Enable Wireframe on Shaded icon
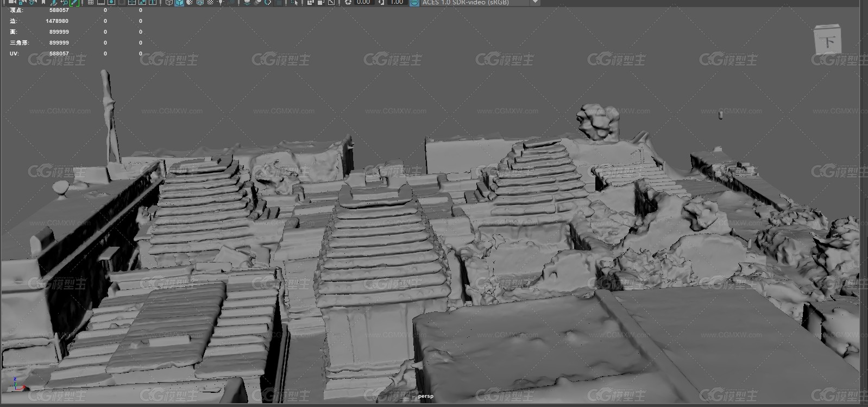This screenshot has height=407, width=868. pos(200,3)
